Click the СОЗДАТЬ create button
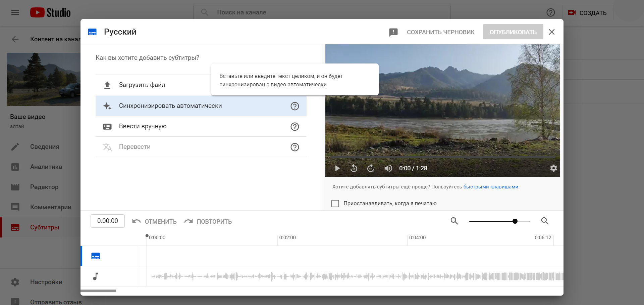 point(588,13)
